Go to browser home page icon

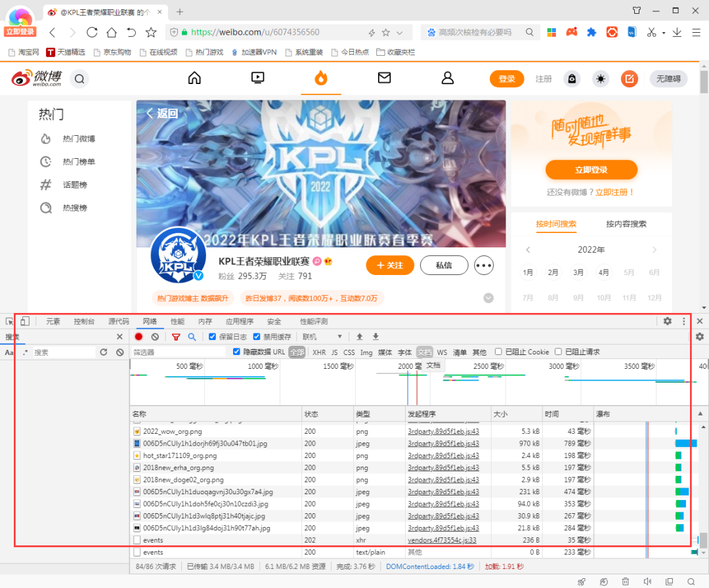pyautogui.click(x=112, y=32)
